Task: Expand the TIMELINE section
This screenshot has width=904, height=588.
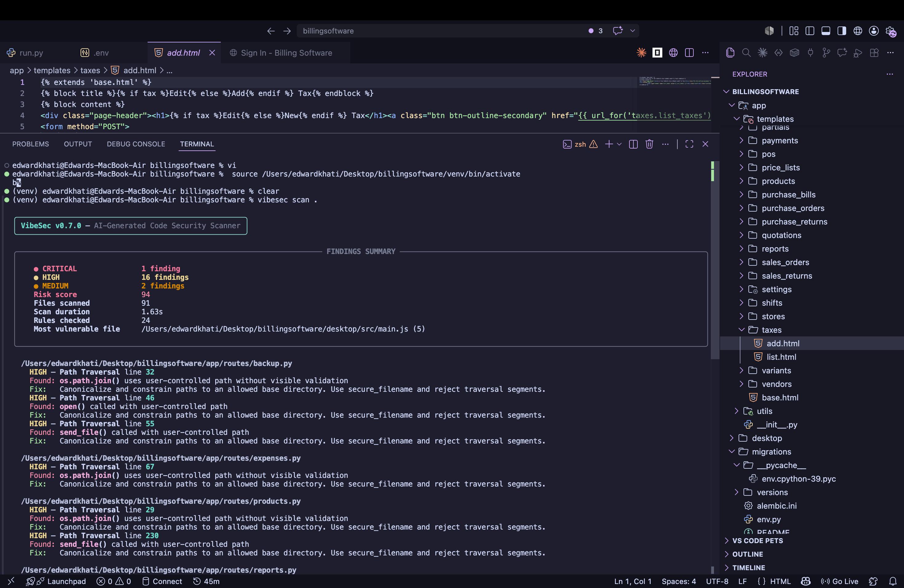Action: click(x=749, y=568)
